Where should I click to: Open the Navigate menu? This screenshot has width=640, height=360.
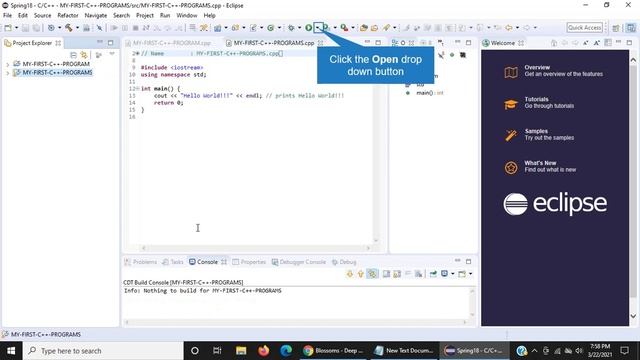click(96, 16)
